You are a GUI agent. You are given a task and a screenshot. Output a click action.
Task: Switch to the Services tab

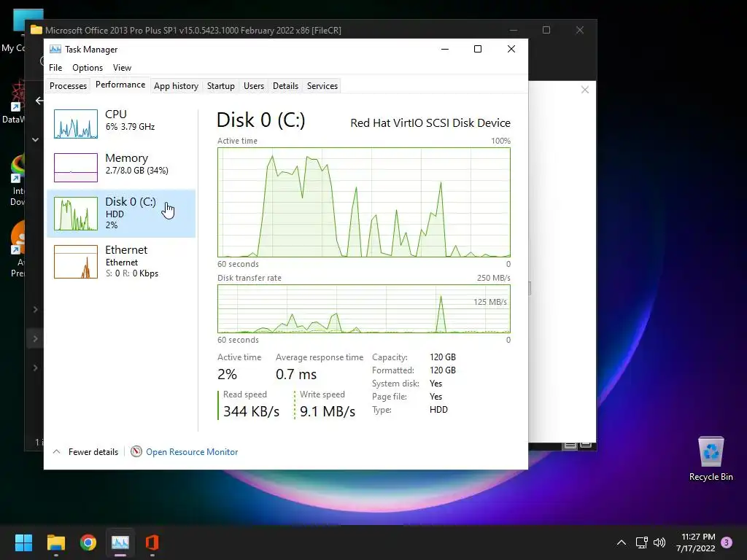click(x=322, y=86)
